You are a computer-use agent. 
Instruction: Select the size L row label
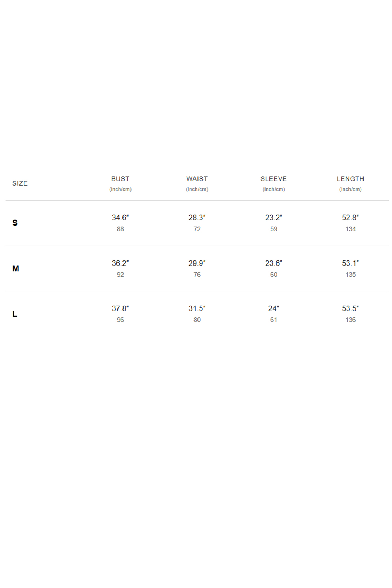click(x=15, y=314)
